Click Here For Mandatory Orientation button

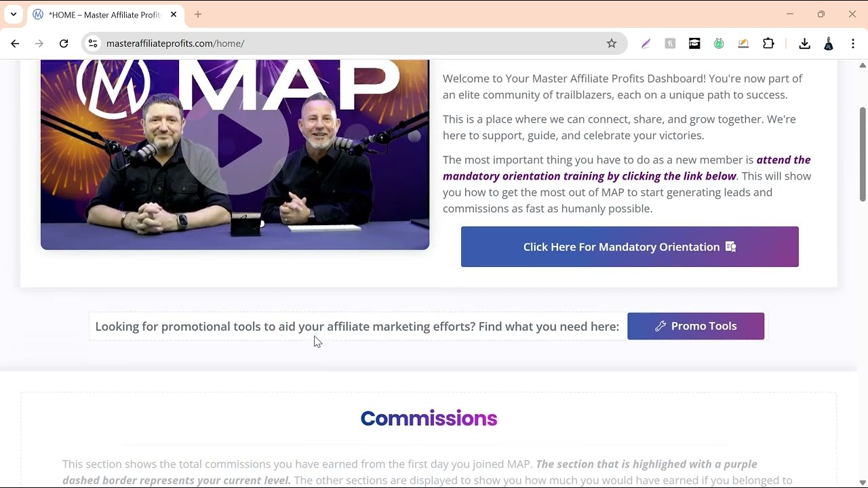click(630, 247)
